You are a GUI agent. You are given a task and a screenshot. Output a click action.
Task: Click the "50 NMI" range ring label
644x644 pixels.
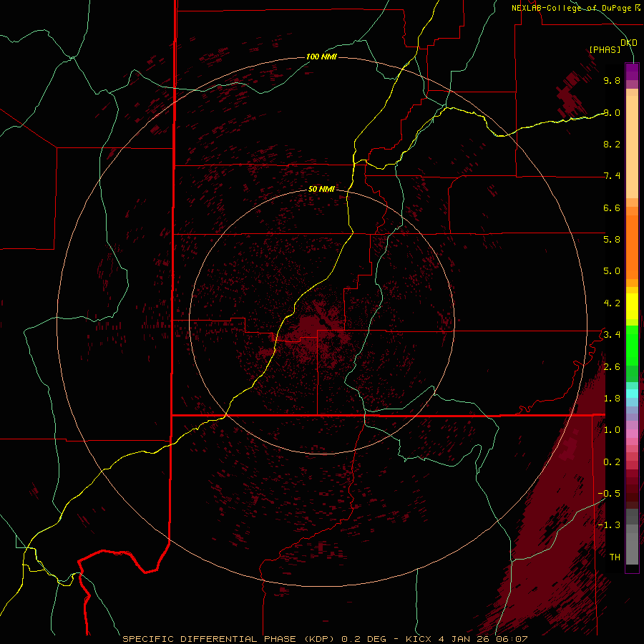(321, 189)
